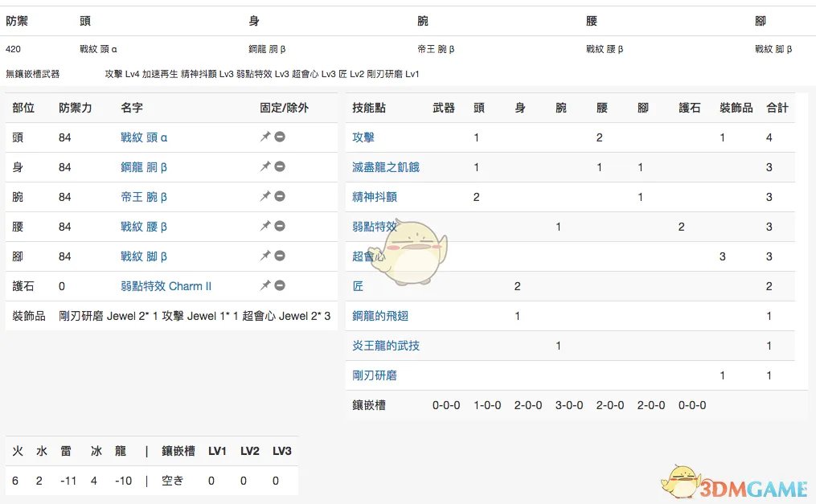Pin the 戰紋 頭 α head armor

(265, 137)
